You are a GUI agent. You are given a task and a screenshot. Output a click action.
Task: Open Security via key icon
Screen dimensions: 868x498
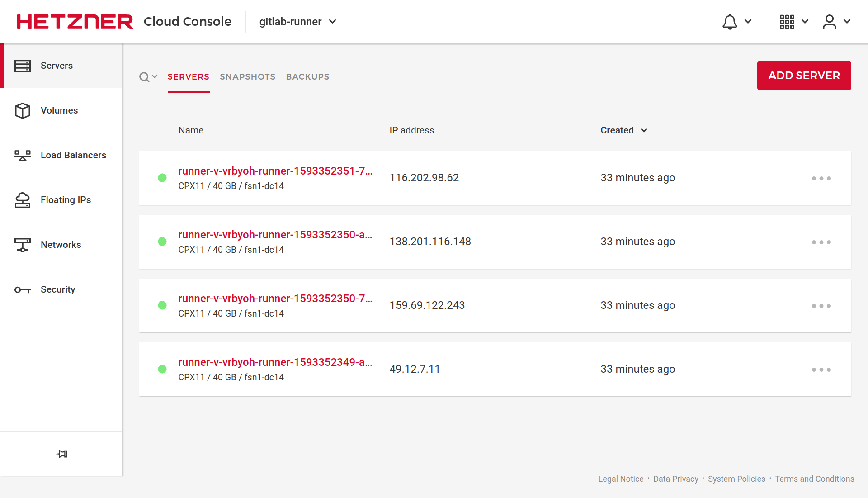click(x=22, y=290)
